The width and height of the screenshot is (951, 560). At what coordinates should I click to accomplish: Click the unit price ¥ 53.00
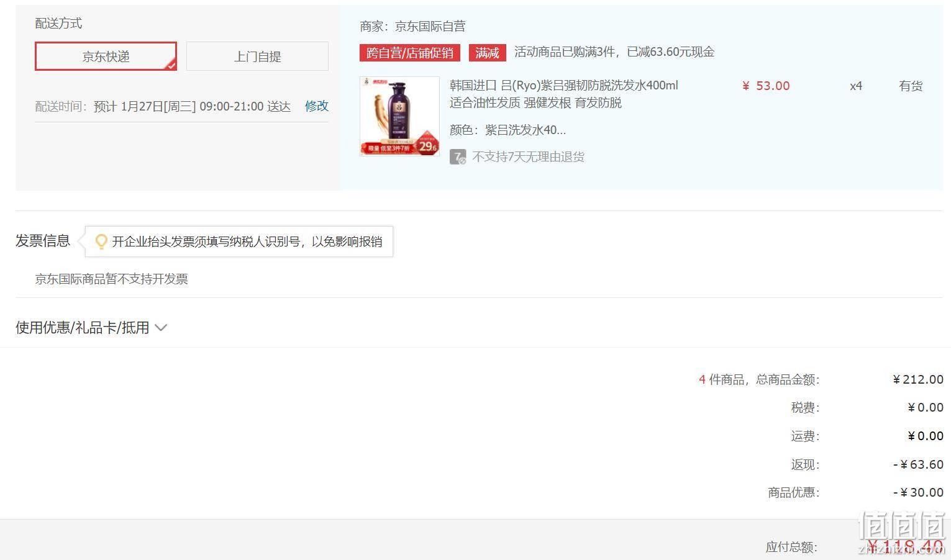pos(766,86)
